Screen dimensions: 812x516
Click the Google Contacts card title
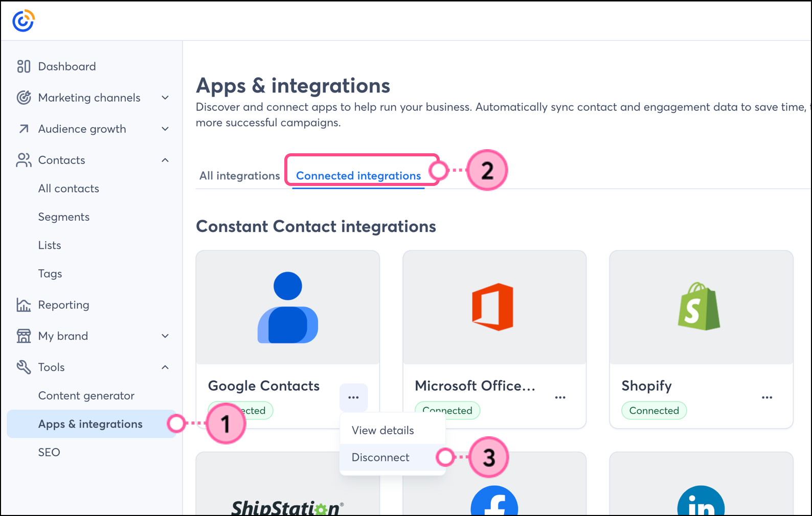pyautogui.click(x=264, y=386)
